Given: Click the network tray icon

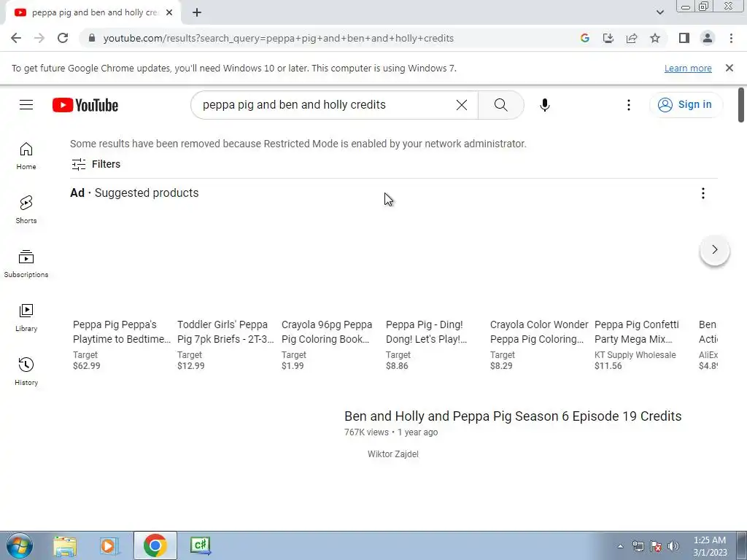Looking at the screenshot, I should [x=638, y=546].
